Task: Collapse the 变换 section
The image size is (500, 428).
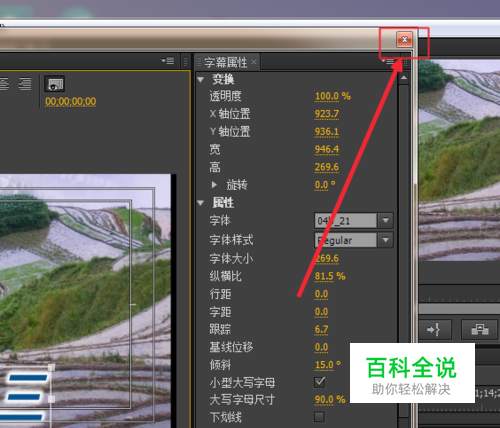Action: 201,80
